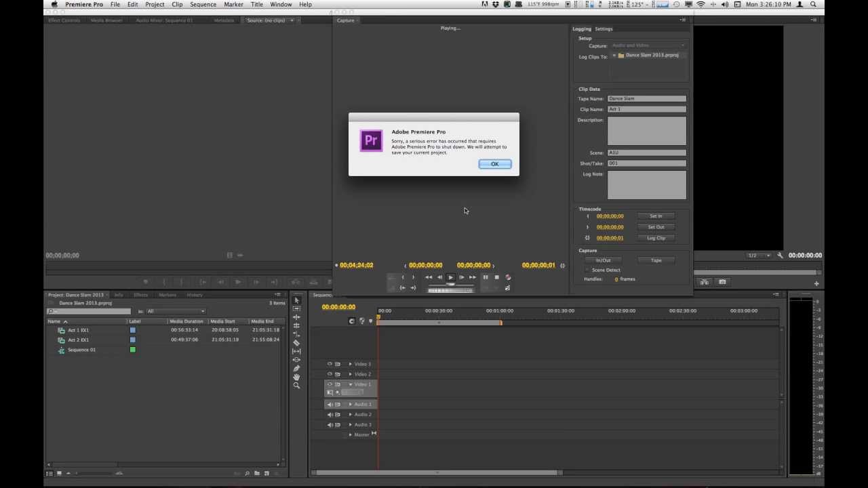868x488 pixels.
Task: Click the Play button in Capture panel
Action: click(x=451, y=277)
